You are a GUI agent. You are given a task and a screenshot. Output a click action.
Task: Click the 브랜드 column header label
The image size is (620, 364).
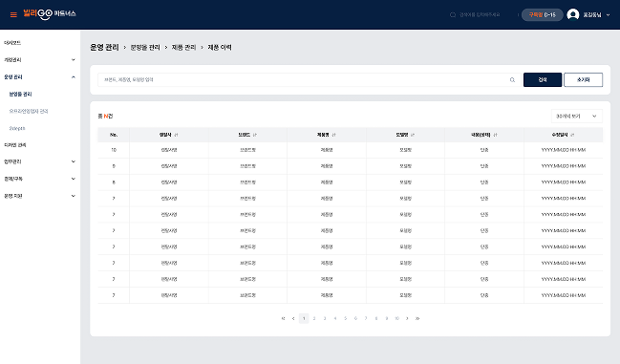point(245,135)
